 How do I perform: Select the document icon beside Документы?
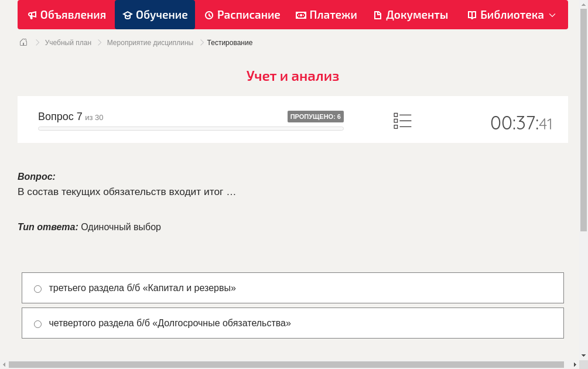379,15
